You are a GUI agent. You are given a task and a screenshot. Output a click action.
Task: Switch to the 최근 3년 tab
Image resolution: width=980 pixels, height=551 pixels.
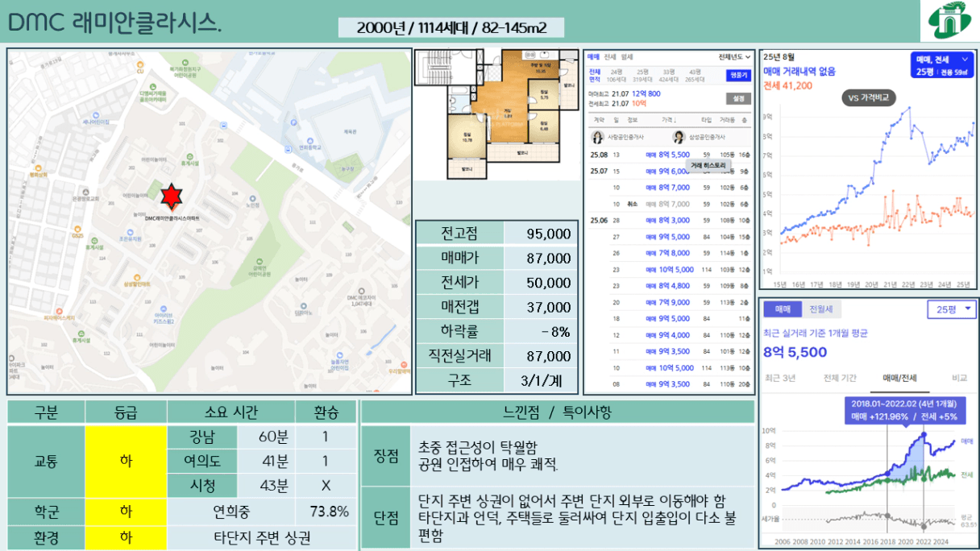point(780,377)
